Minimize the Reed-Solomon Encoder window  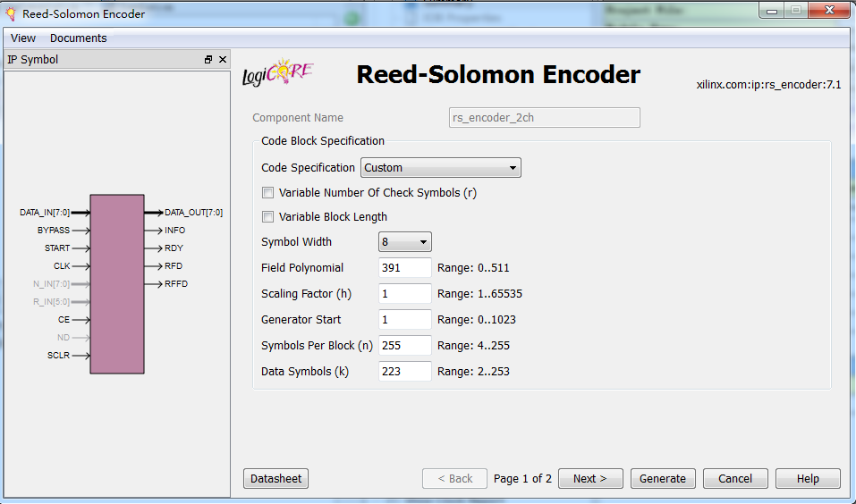point(772,11)
